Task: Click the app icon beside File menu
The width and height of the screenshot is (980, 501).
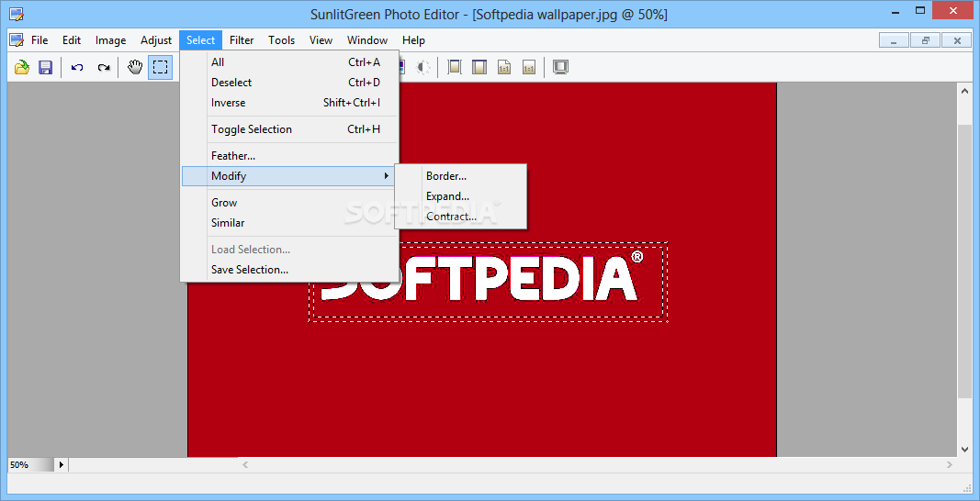Action: click(17, 40)
